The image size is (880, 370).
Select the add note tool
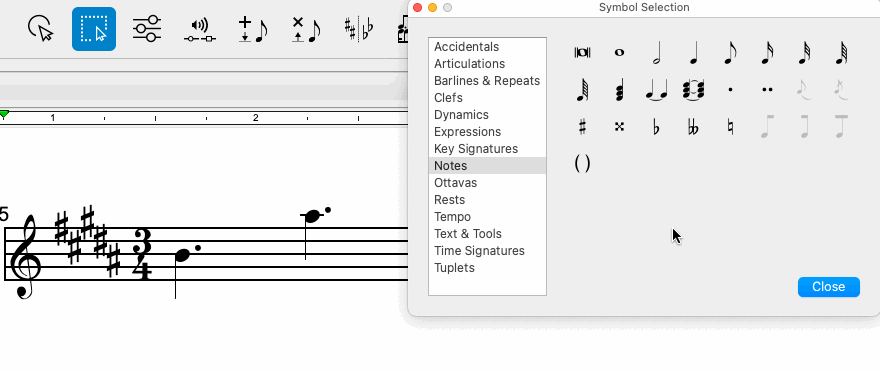point(253,30)
